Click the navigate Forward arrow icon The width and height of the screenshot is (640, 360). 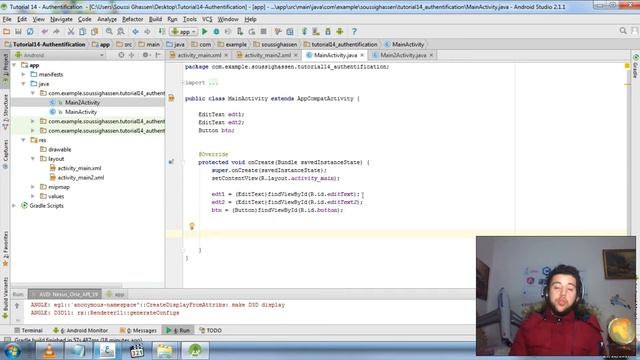coord(147,31)
